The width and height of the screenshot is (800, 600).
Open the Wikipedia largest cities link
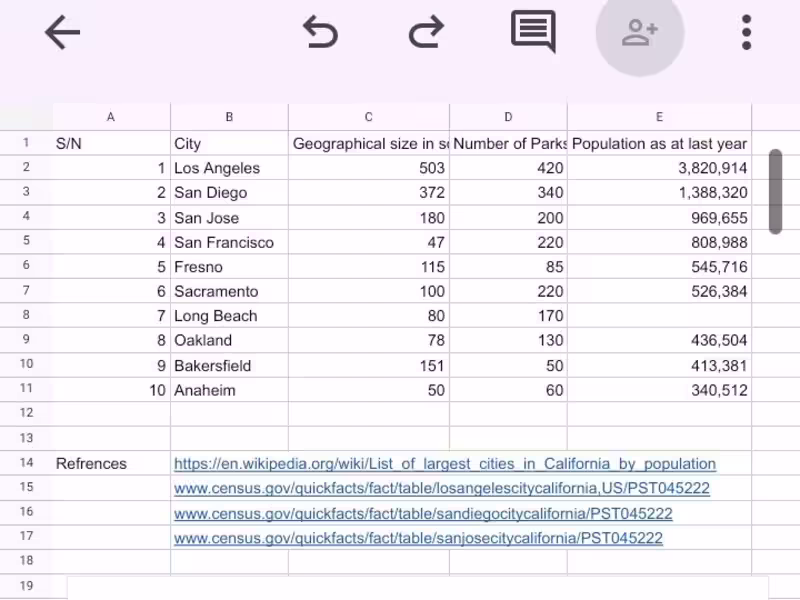(445, 464)
